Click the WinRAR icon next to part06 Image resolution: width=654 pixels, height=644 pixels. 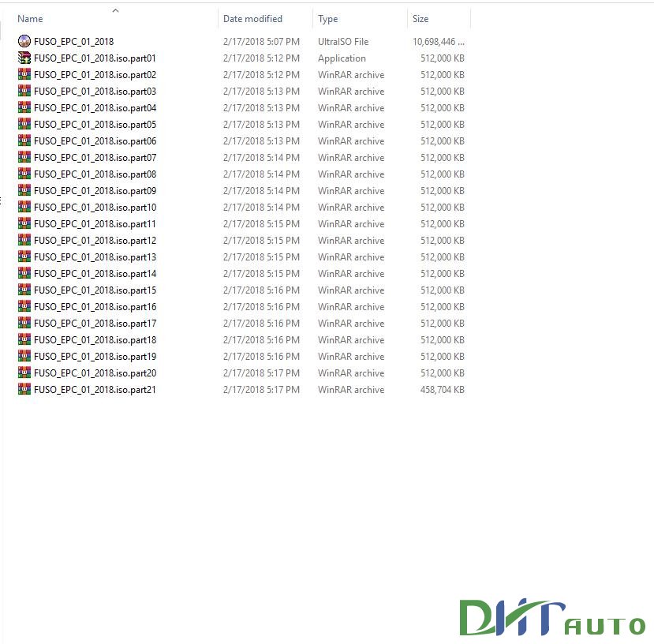[24, 140]
